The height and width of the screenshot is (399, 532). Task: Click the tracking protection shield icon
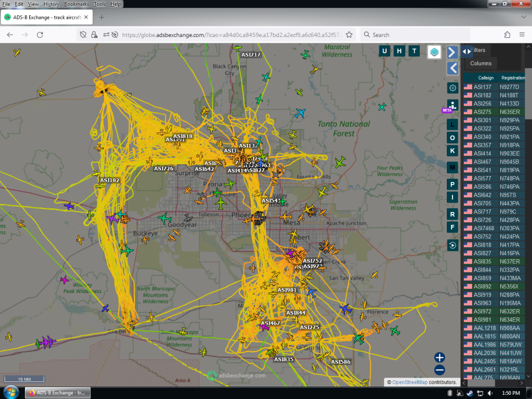pos(83,35)
